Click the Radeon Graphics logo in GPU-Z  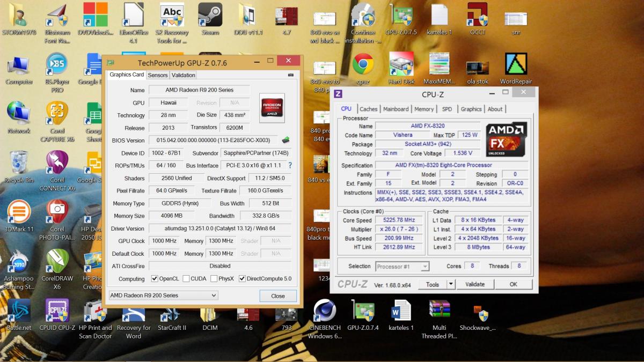pos(272,108)
